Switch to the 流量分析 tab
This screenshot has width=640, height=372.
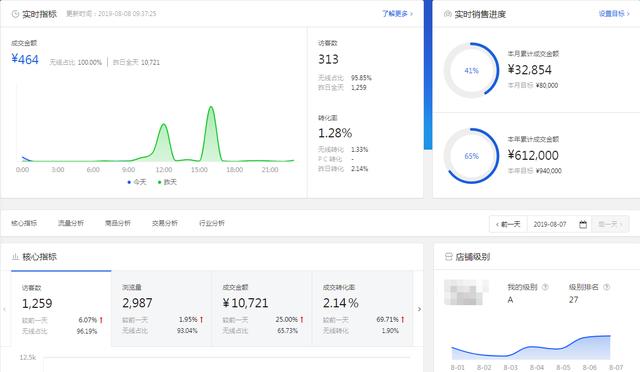[x=71, y=223]
